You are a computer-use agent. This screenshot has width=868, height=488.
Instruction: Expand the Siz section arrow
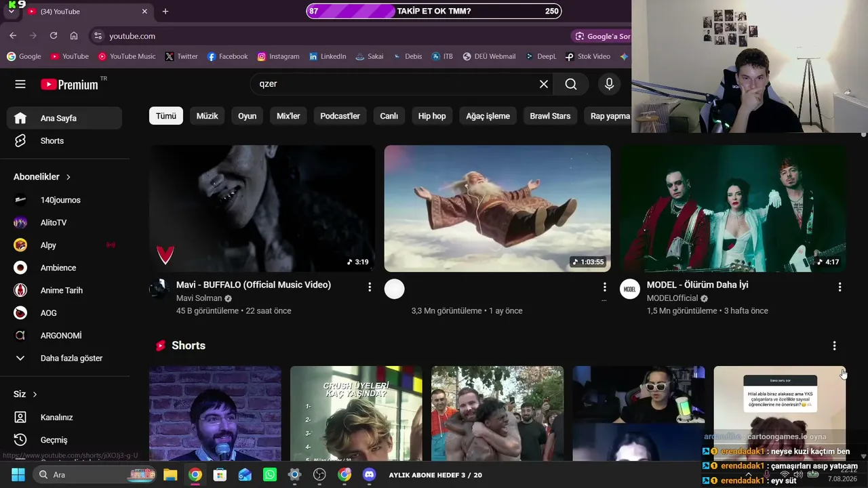click(35, 394)
